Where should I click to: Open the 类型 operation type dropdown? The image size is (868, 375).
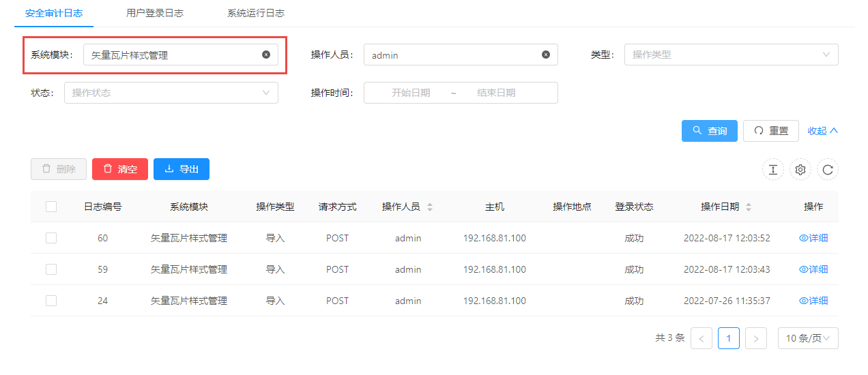click(x=731, y=55)
